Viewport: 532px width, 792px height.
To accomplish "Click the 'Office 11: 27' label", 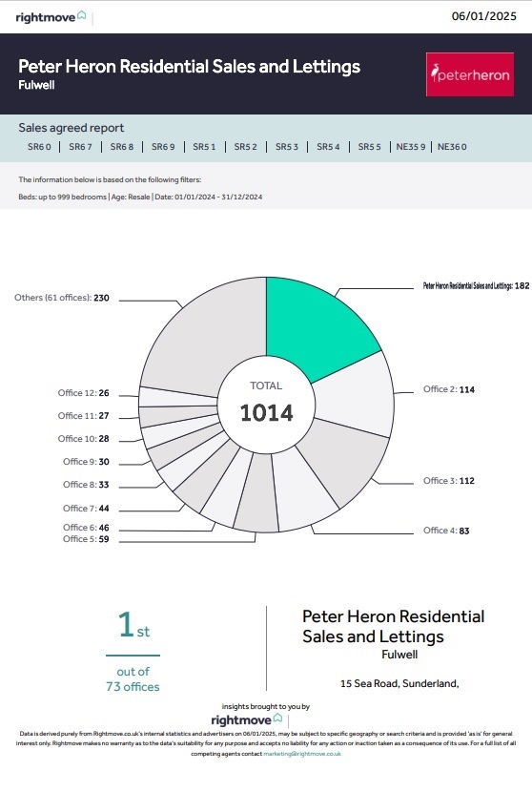I will [x=83, y=416].
